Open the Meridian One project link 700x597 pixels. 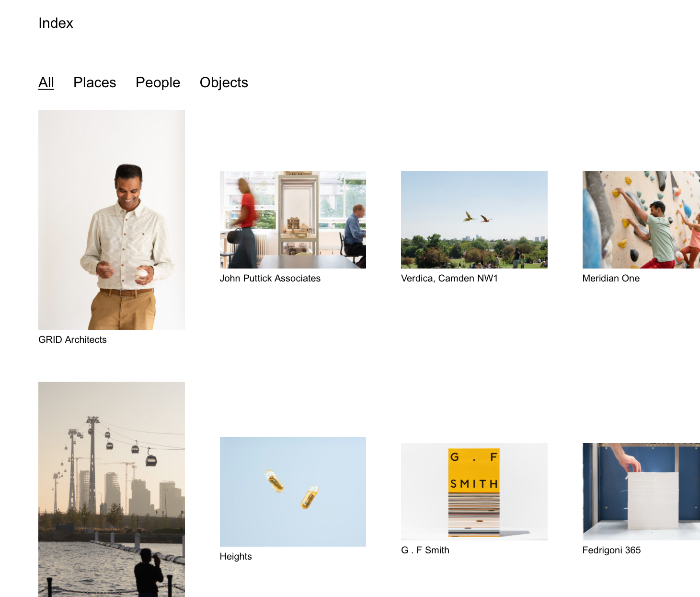coord(610,278)
